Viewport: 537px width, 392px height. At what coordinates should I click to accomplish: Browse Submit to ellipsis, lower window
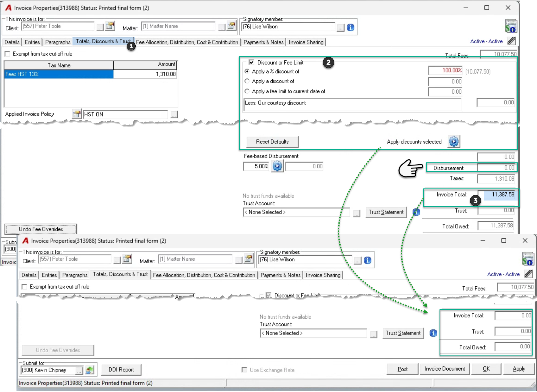[x=79, y=370]
